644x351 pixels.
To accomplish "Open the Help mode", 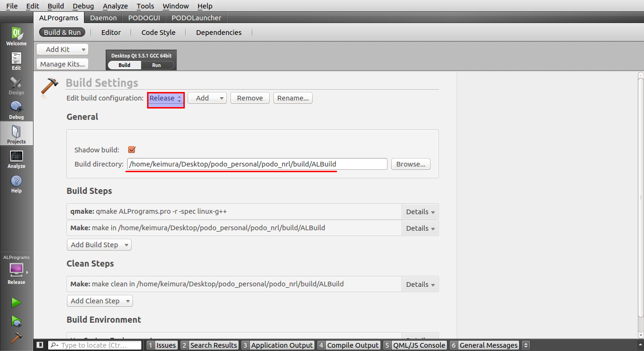I will (17, 184).
